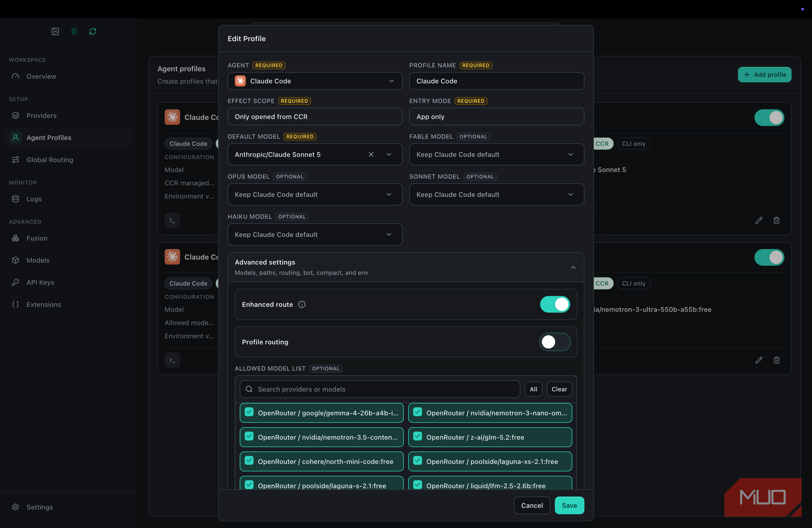Image resolution: width=812 pixels, height=528 pixels.
Task: Click the Profile Name input field
Action: 496,81
